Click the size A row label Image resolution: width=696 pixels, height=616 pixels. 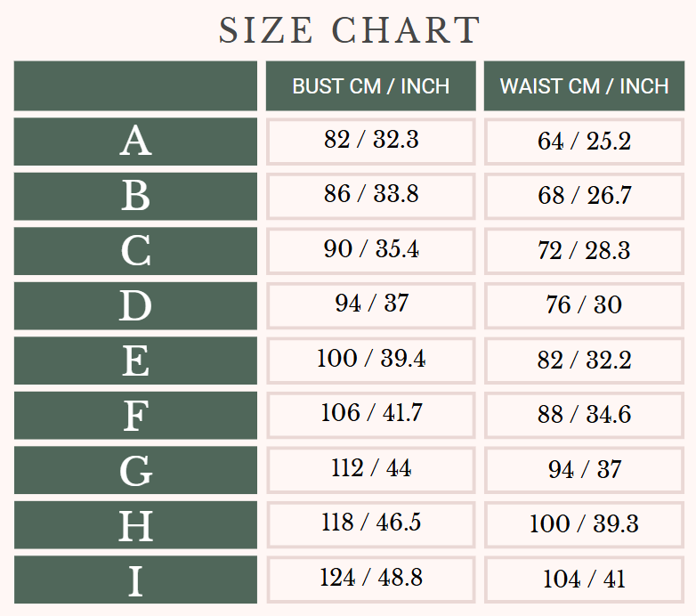click(135, 141)
